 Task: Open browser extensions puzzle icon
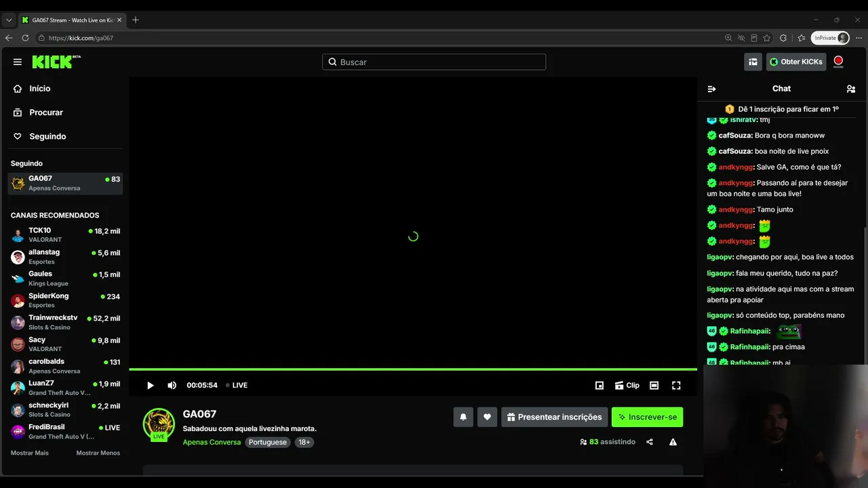point(783,38)
